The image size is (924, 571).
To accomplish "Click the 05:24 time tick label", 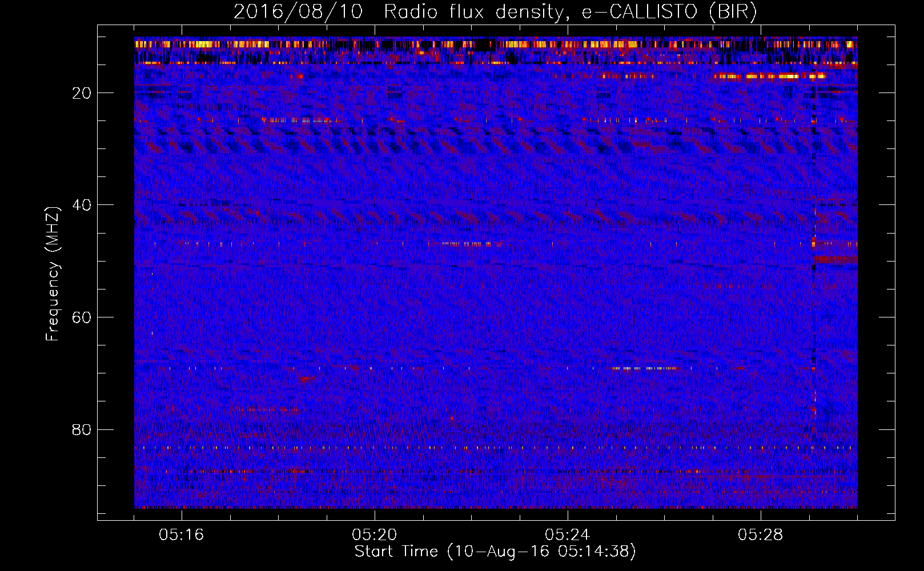I will point(568,535).
